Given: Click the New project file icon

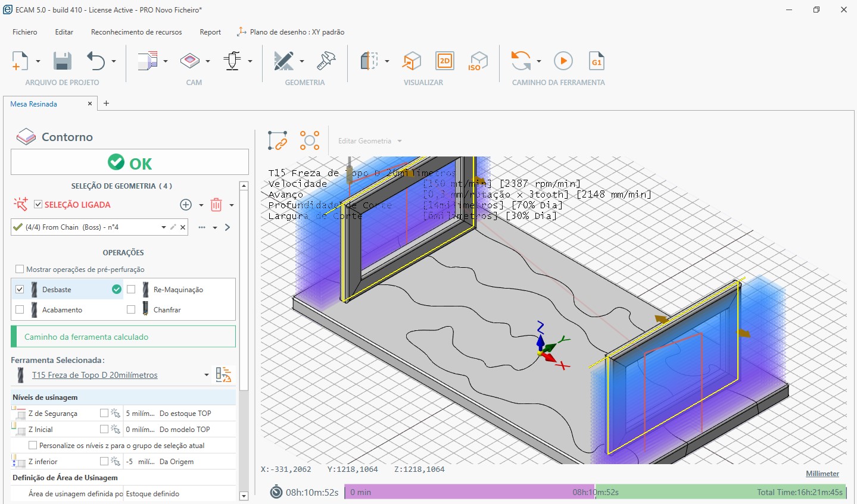Looking at the screenshot, I should pyautogui.click(x=20, y=61).
